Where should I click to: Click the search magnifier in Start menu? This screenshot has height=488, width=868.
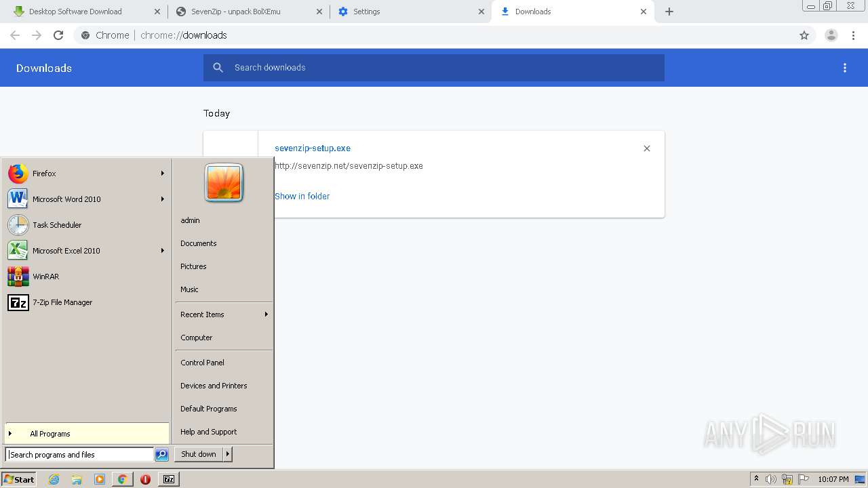[161, 455]
